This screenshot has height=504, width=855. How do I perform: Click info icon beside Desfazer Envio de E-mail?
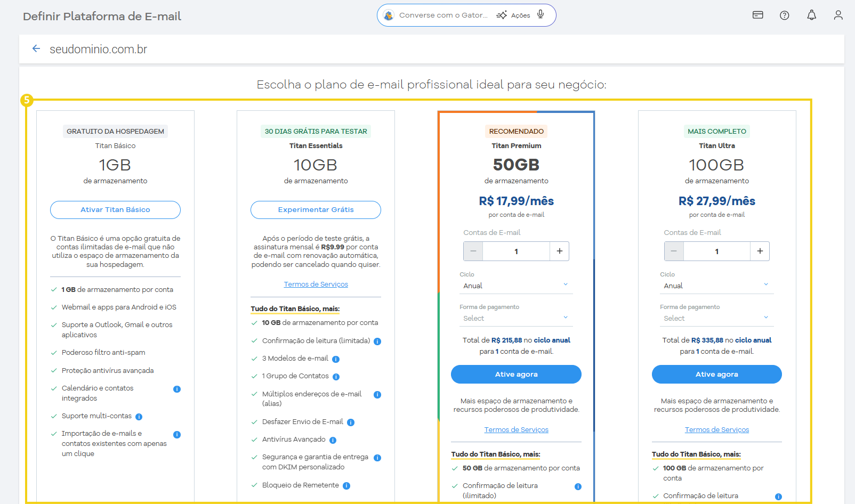click(x=351, y=422)
